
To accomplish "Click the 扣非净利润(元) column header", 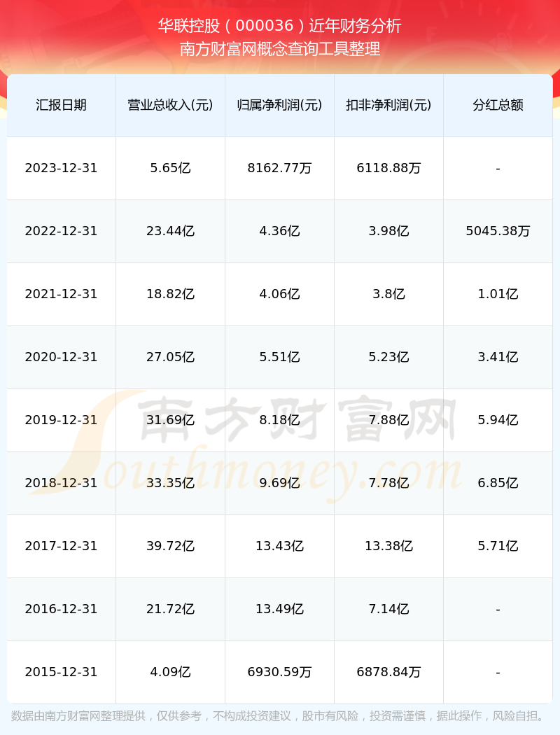I will click(x=389, y=105).
